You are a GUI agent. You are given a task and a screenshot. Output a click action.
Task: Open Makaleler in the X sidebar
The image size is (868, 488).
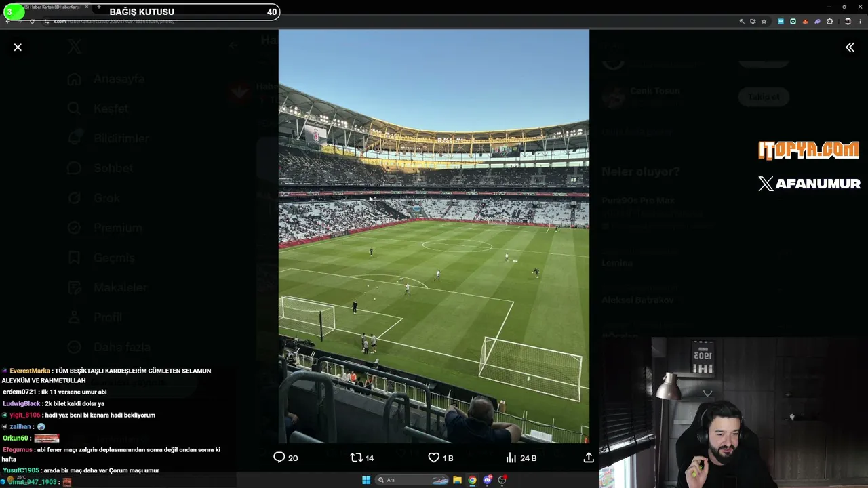(x=108, y=287)
